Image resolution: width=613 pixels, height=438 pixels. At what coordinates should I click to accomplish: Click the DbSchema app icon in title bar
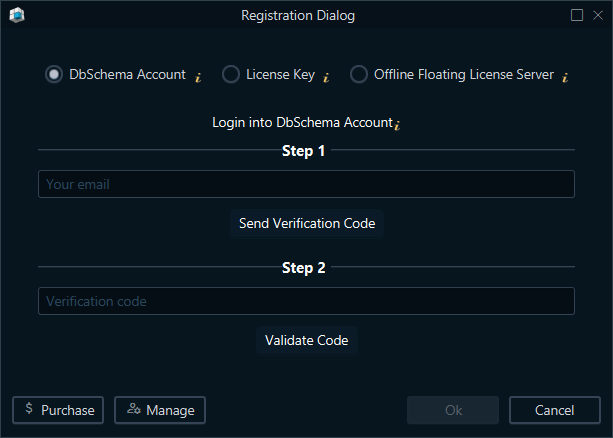(x=17, y=15)
